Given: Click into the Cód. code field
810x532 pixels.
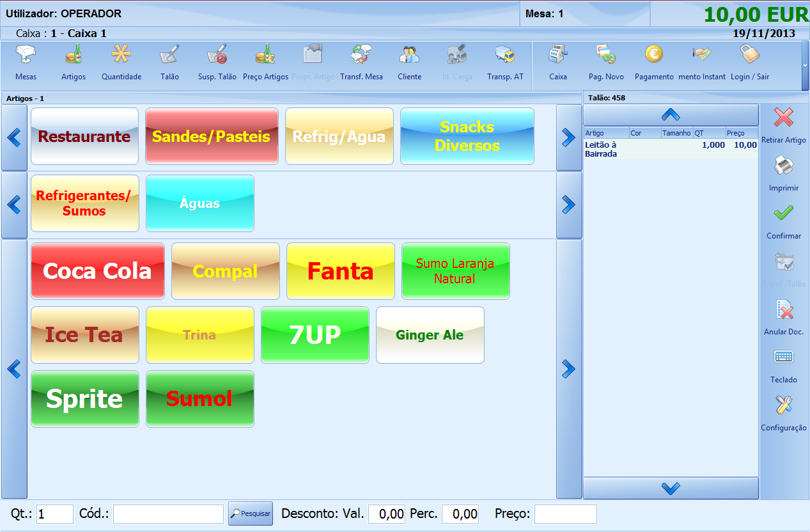Looking at the screenshot, I should pyautogui.click(x=168, y=513).
